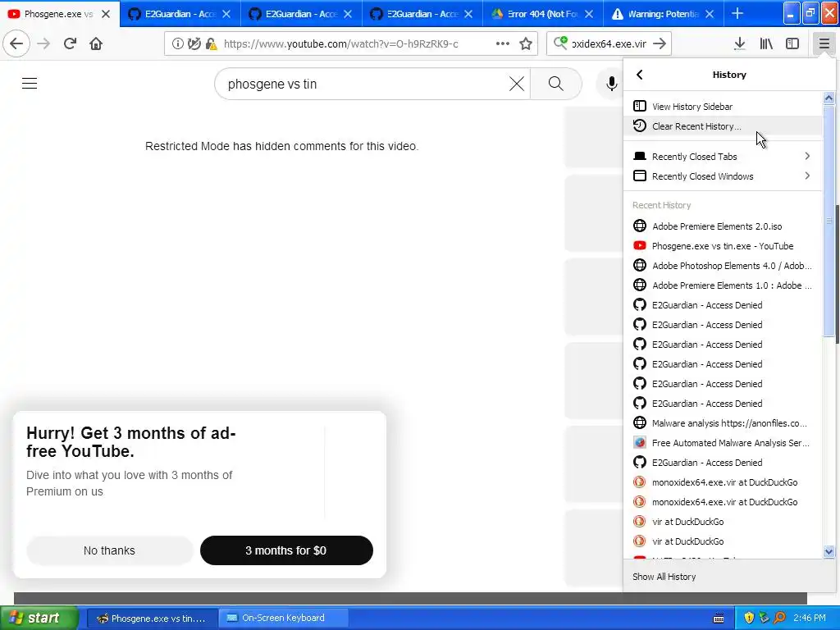Screen dimensions: 840x630
Task: Switch to the first E2Guardian tab
Action: (180, 14)
